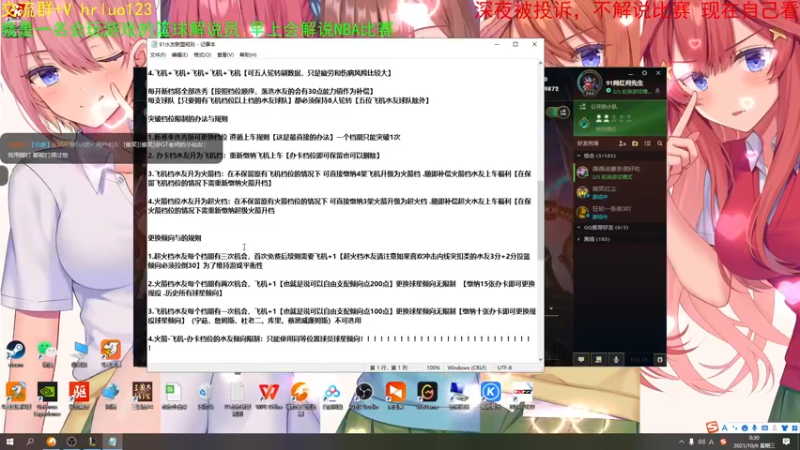Open chat button at League client bottom

581,360
